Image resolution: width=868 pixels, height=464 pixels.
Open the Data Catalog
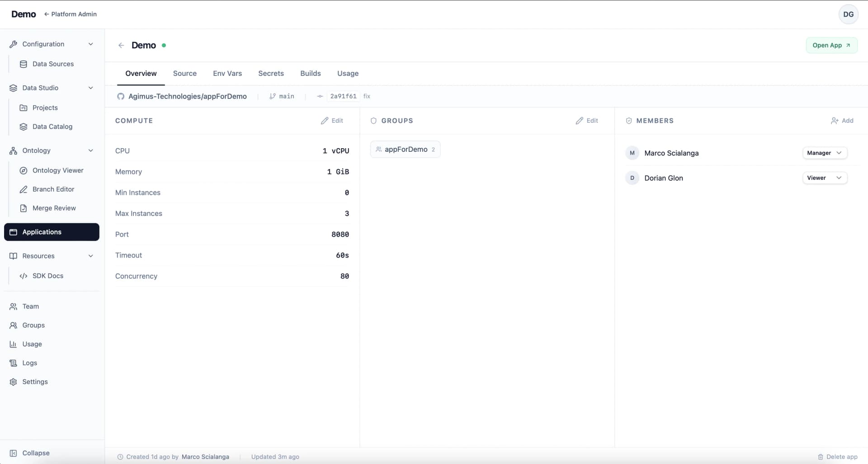click(52, 127)
